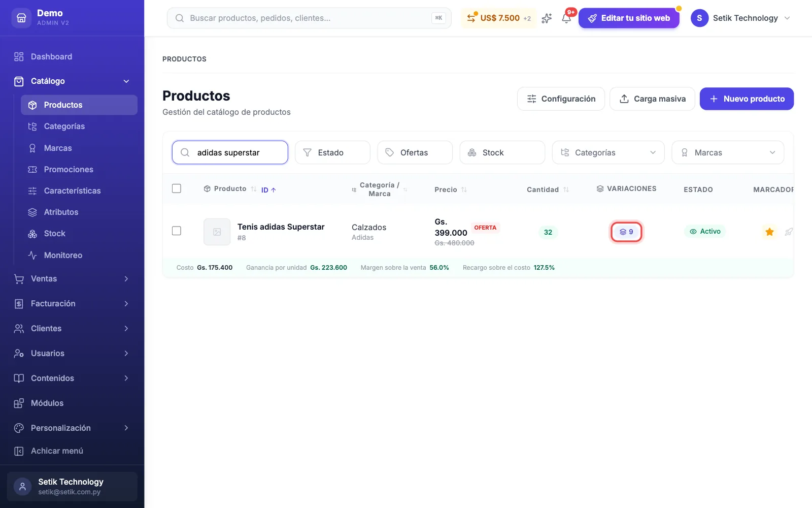The width and height of the screenshot is (812, 508).
Task: Expand the Facturación menu
Action: (x=72, y=304)
